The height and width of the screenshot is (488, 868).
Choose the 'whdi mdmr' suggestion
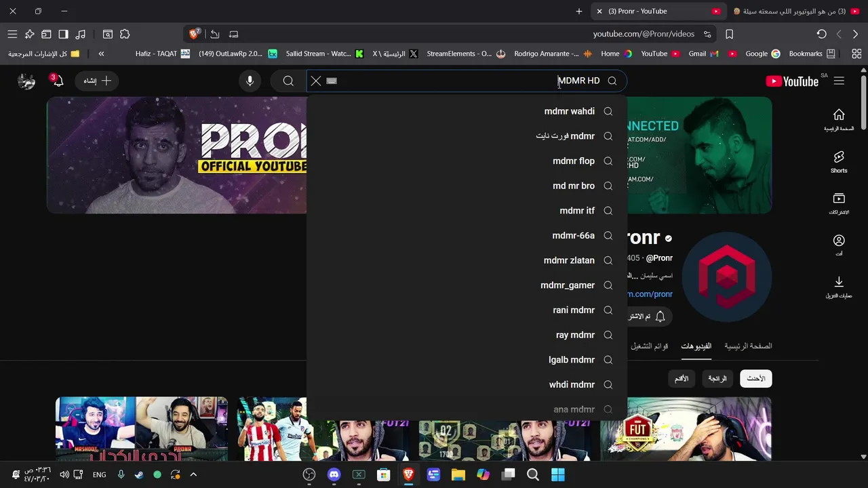click(467, 384)
